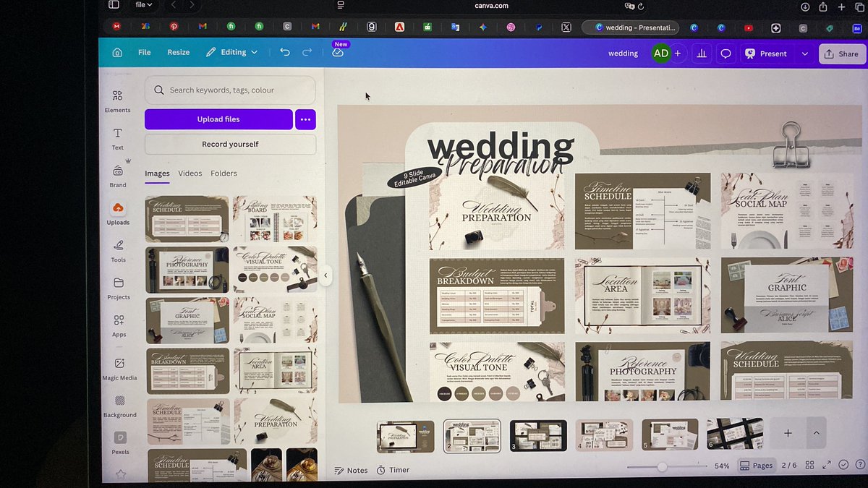Screen dimensions: 868x488
Task: Open the comments speech bubble
Action: pyautogui.click(x=726, y=53)
